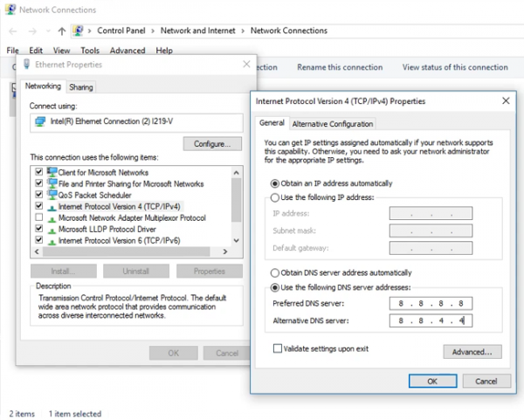Open the Help menu
The height and width of the screenshot is (420, 524).
pos(164,51)
